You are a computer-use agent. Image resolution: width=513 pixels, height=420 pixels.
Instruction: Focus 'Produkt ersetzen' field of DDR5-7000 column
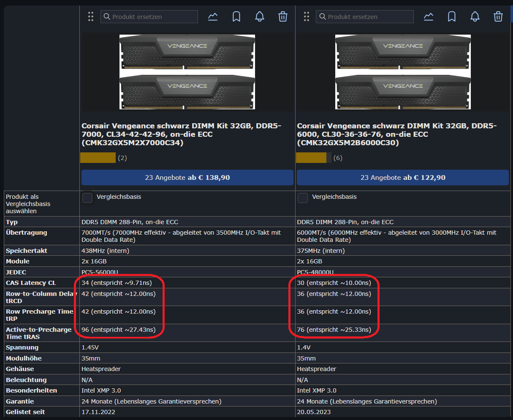pyautogui.click(x=149, y=17)
